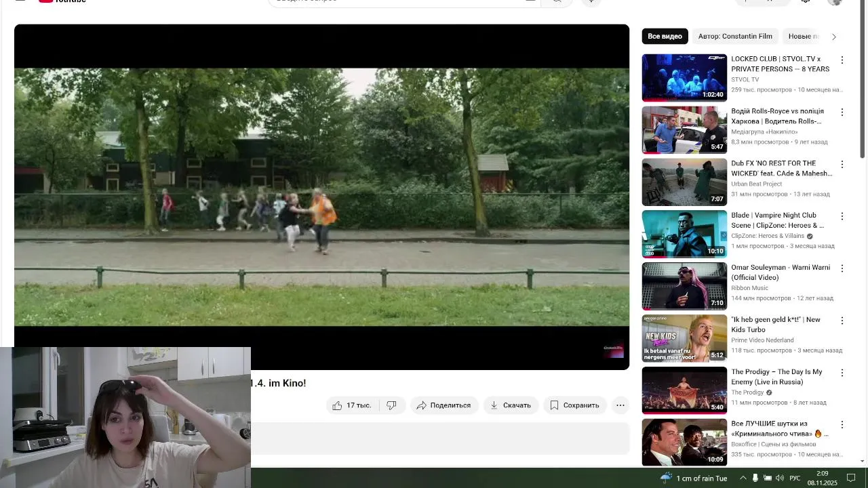Open New Kids Turbo 5:12 thumbnail
The height and width of the screenshot is (488, 868).
click(x=684, y=338)
